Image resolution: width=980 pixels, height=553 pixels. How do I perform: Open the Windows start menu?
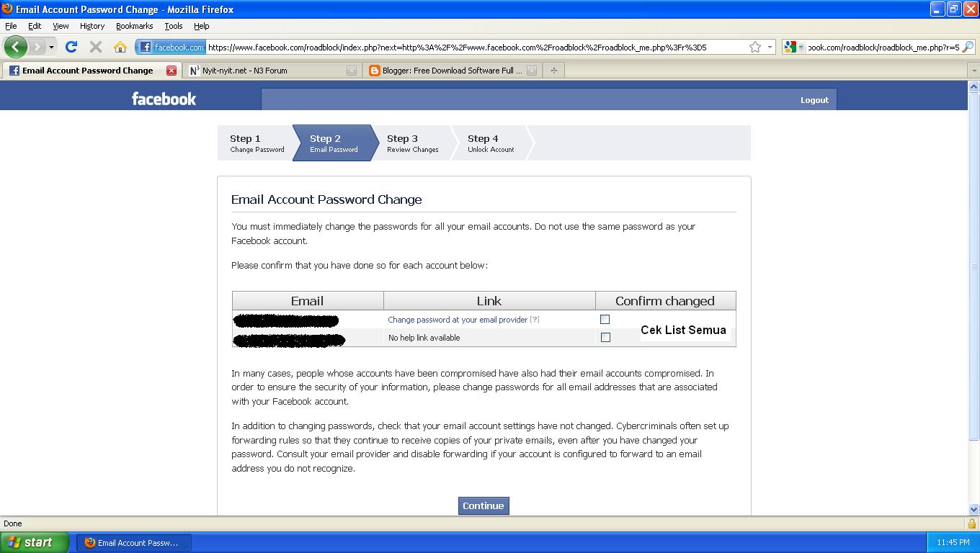click(x=34, y=542)
